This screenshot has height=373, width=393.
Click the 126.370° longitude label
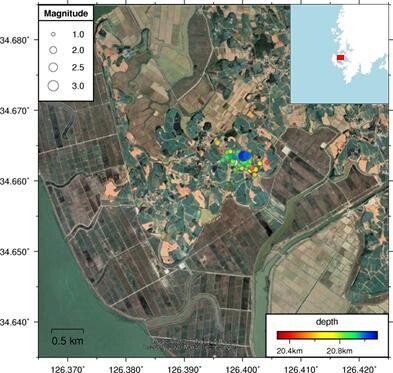68,369
